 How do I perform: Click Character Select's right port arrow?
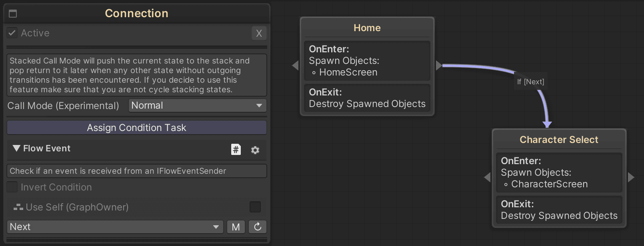[x=631, y=177]
